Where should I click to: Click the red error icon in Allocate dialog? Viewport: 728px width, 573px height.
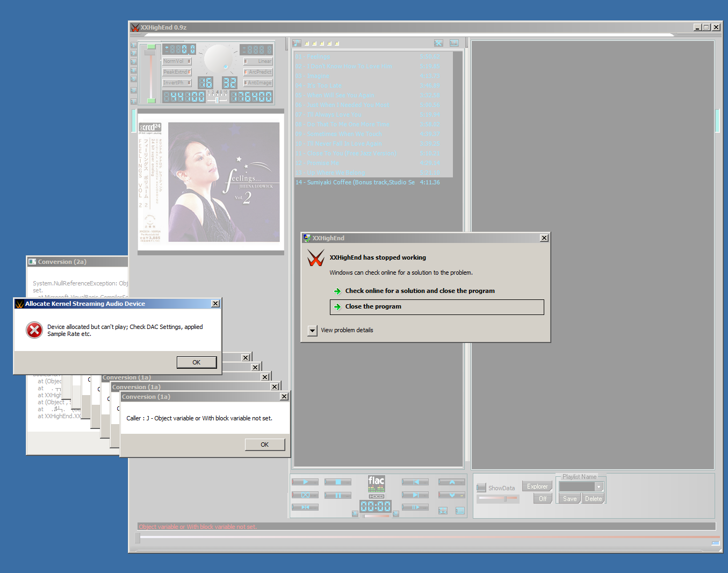click(34, 330)
